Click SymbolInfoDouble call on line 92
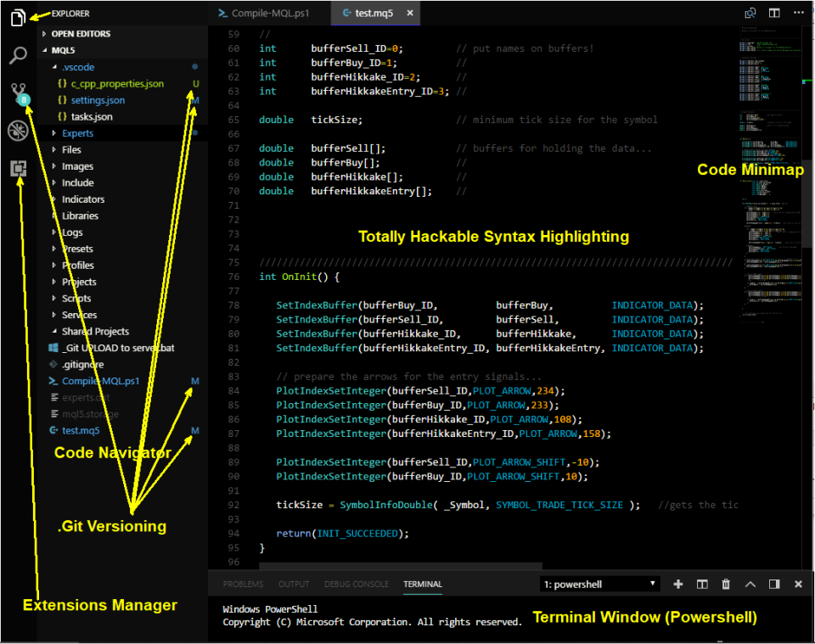Image resolution: width=815 pixels, height=644 pixels. (x=385, y=505)
